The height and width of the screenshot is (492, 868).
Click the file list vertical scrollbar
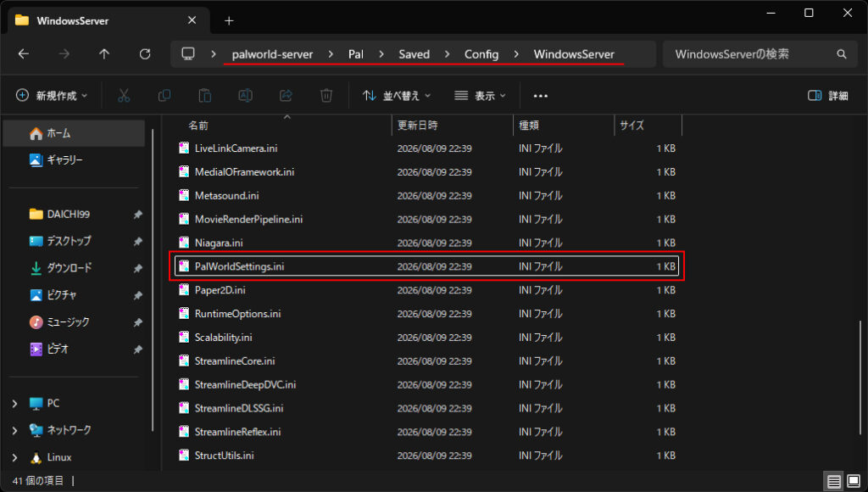[860, 377]
